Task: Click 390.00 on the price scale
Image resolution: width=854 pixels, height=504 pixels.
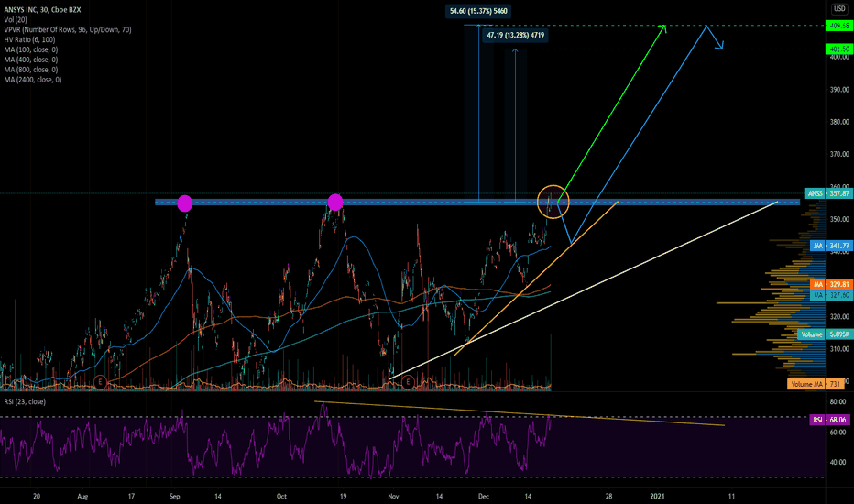Action: pyautogui.click(x=839, y=90)
